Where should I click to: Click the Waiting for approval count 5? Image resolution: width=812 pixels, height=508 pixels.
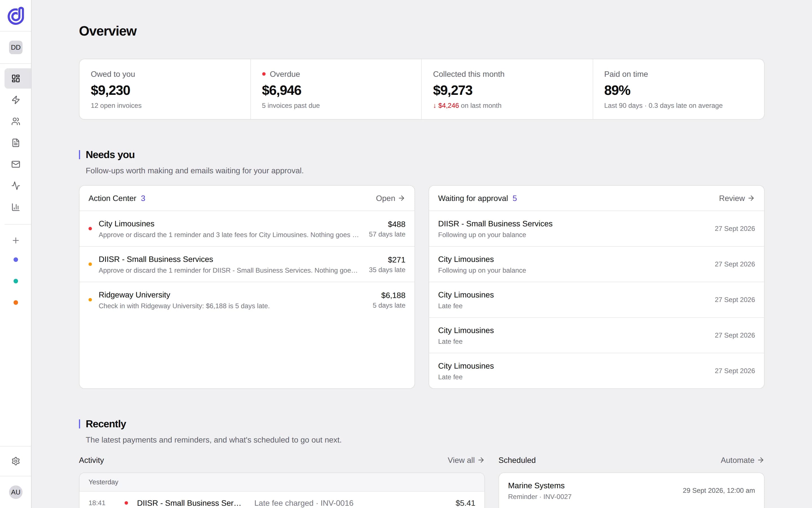[x=515, y=198]
